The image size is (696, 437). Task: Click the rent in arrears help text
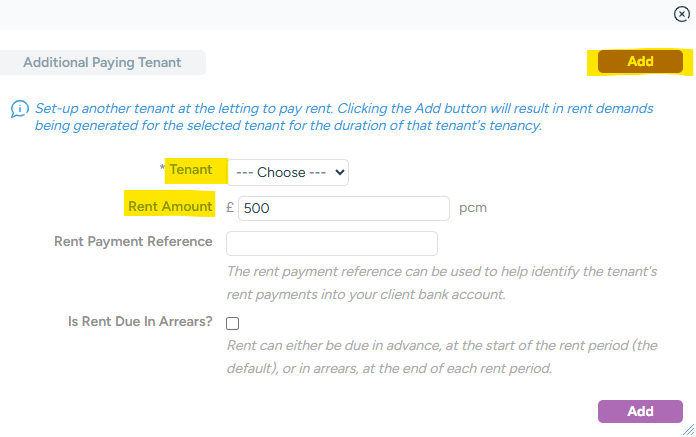click(x=441, y=357)
